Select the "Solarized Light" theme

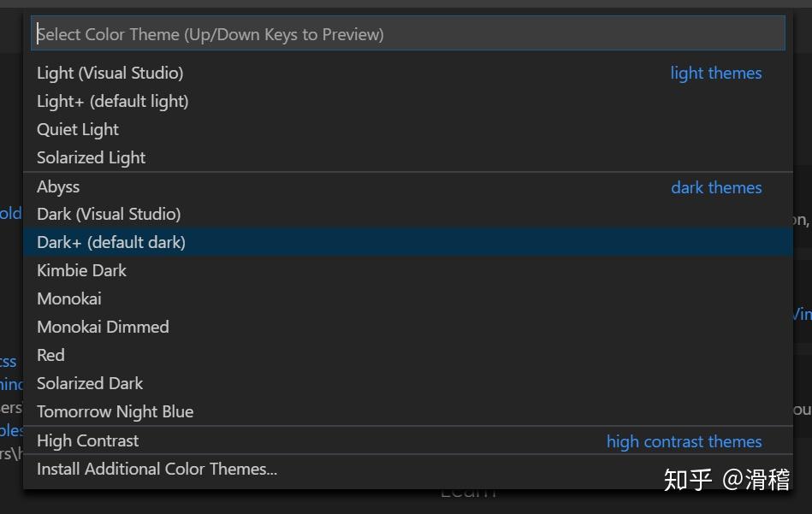91,157
